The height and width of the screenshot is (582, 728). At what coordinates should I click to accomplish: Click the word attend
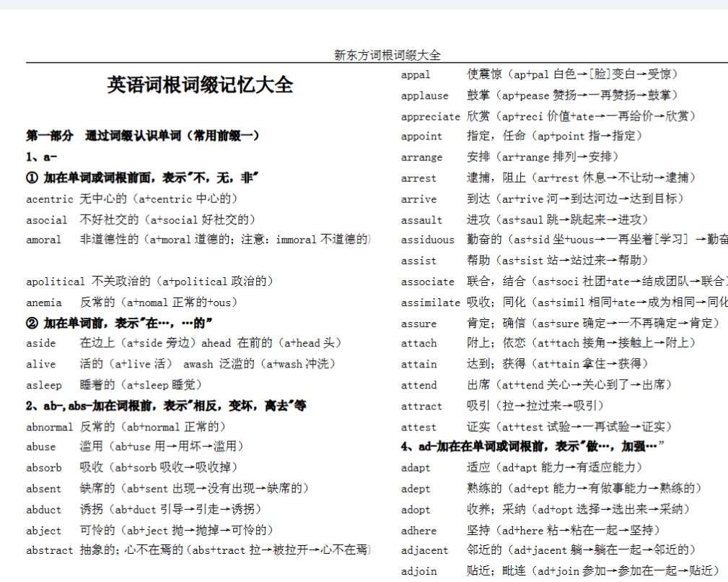(418, 386)
